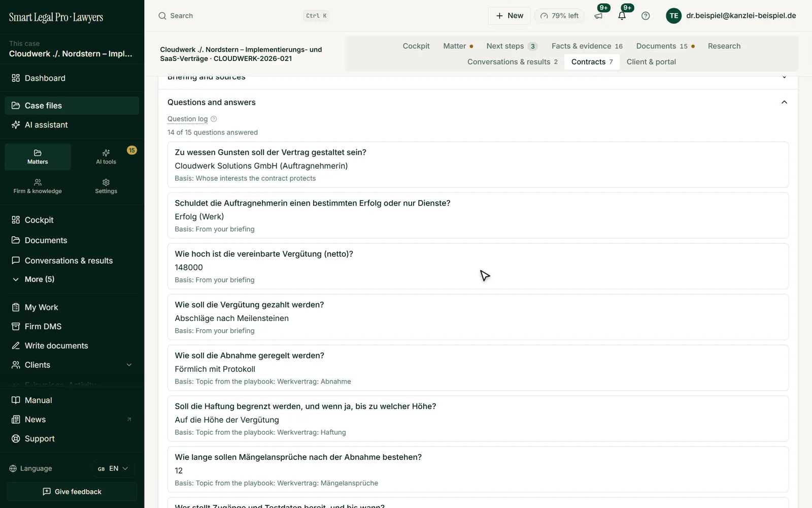Click the 79% left usage indicator

(559, 16)
